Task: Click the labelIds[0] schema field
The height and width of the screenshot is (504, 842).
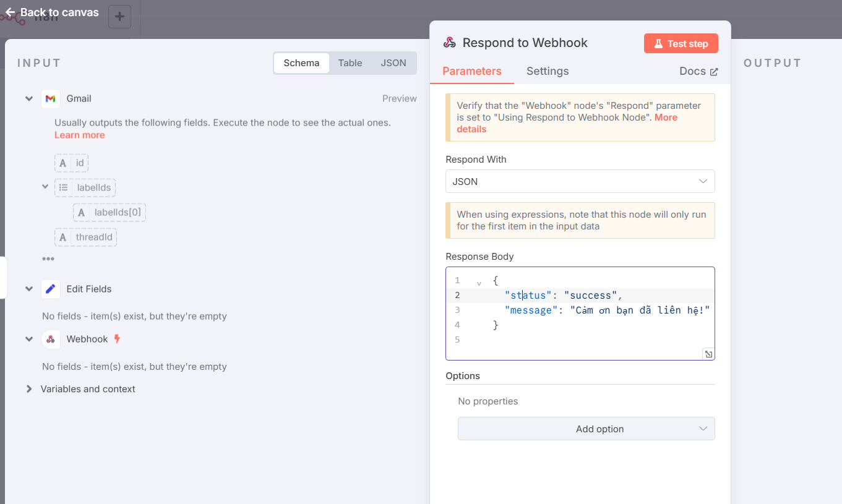Action: tap(110, 213)
